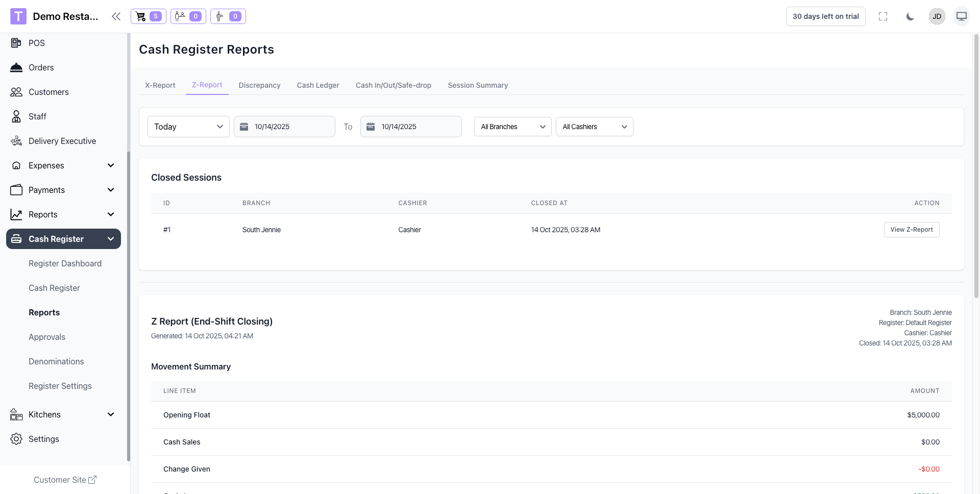The width and height of the screenshot is (980, 494).
Task: Open the All Cashiers dropdown
Action: click(594, 127)
